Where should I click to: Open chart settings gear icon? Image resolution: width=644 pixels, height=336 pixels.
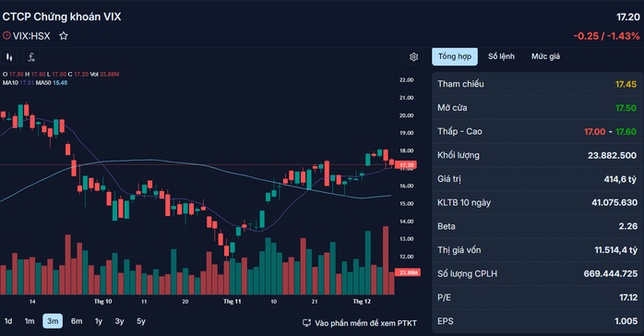[413, 57]
